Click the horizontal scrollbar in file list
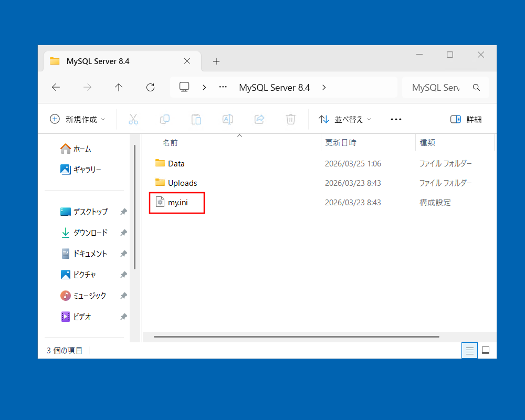 [296, 337]
